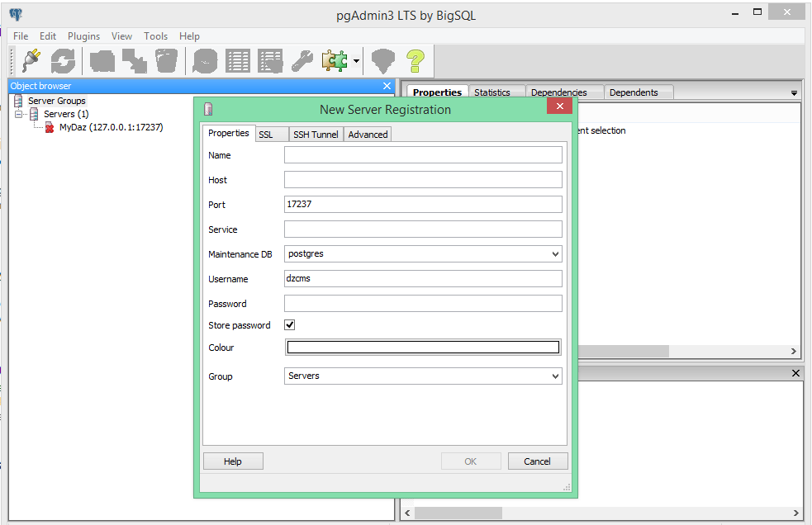Open the Tools menu
This screenshot has height=525, width=812.
156,36
